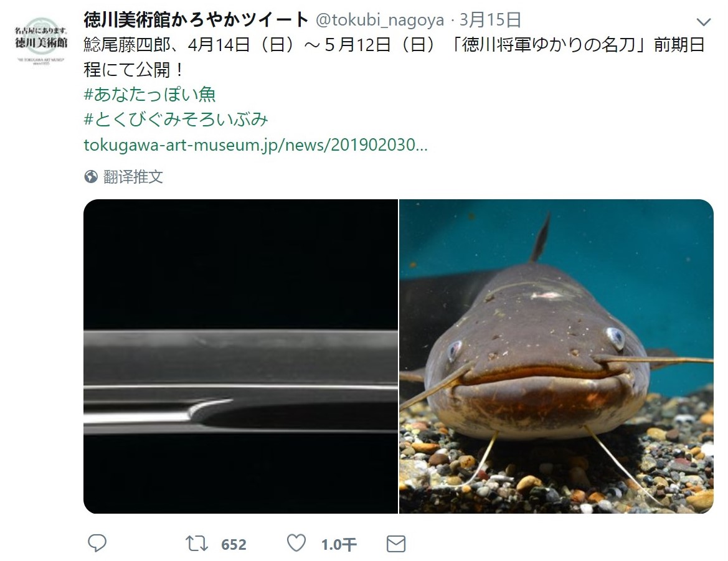Viewport: 728px width, 561px height.
Task: Click the globe icon beside 翻译推文
Action: click(x=91, y=177)
